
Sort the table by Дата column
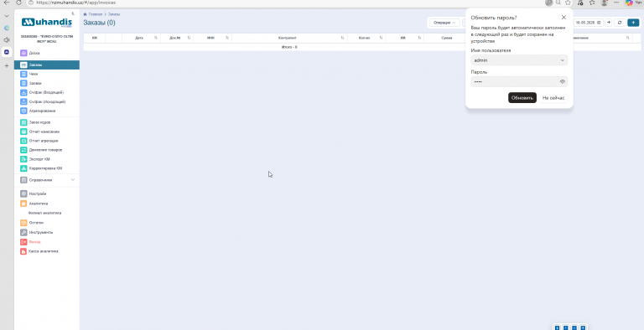(x=156, y=38)
